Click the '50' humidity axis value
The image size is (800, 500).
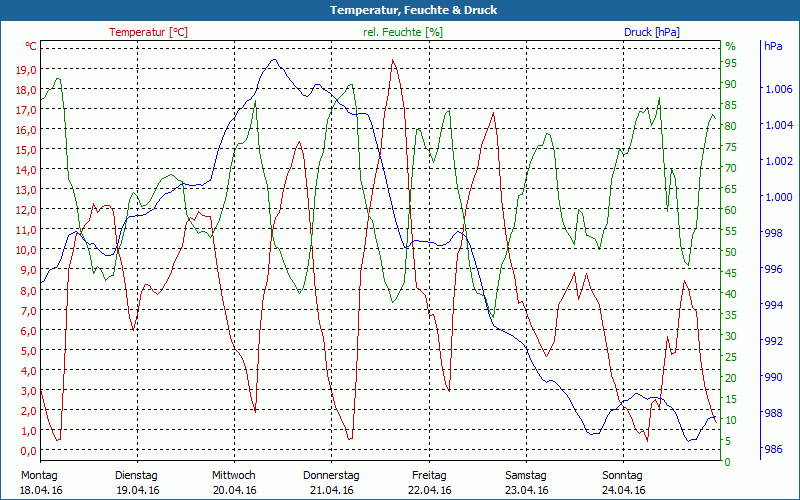pos(731,252)
